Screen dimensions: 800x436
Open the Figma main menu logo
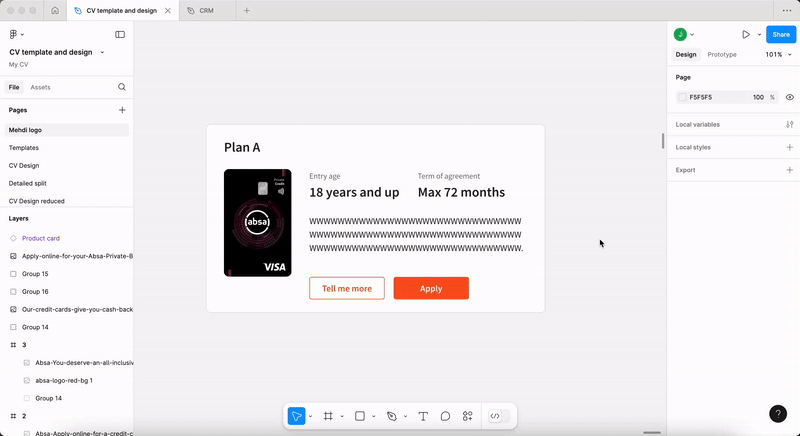point(13,34)
